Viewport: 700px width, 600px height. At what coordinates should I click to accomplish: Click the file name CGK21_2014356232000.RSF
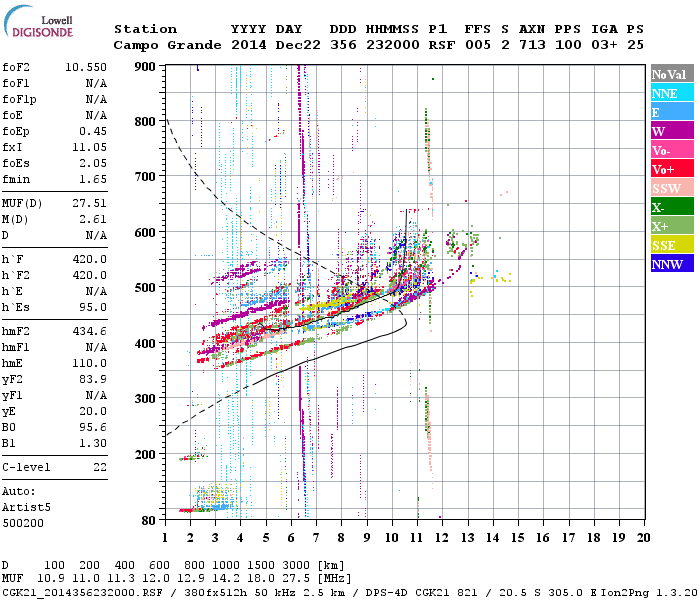(x=82, y=593)
